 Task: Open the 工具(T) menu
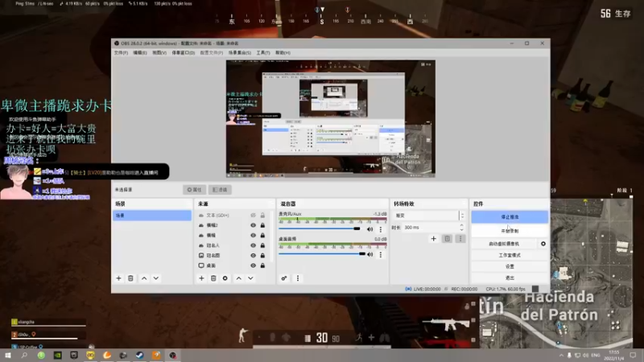click(263, 53)
